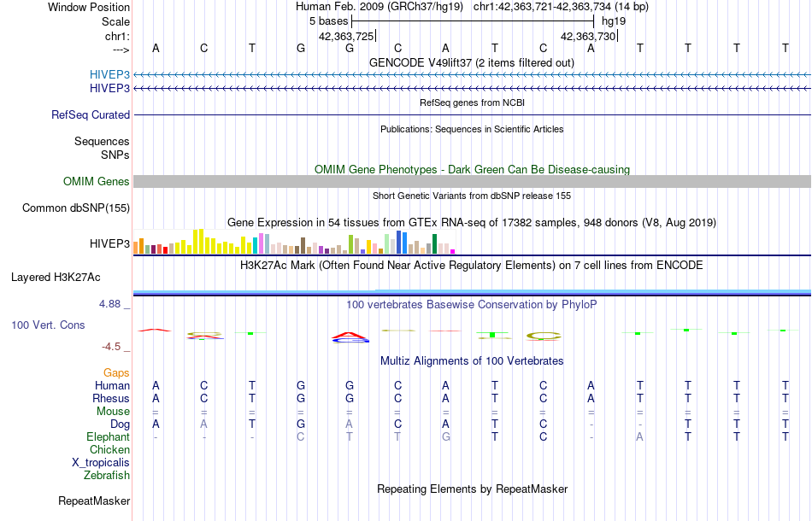Click the hg19 label beside the scale bar
The image size is (812, 521).
[x=614, y=21]
